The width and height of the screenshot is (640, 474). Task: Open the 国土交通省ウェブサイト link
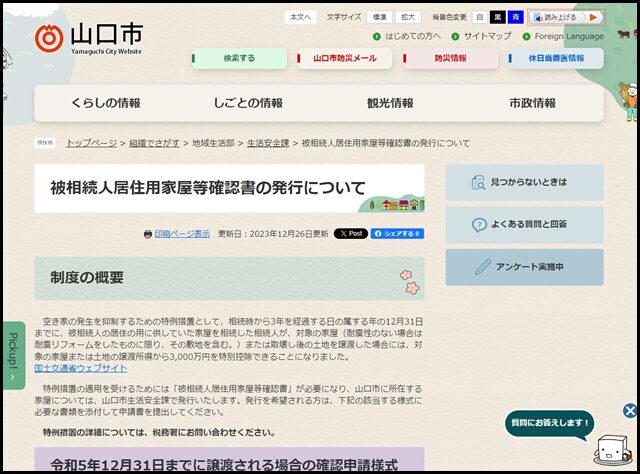pyautogui.click(x=81, y=368)
